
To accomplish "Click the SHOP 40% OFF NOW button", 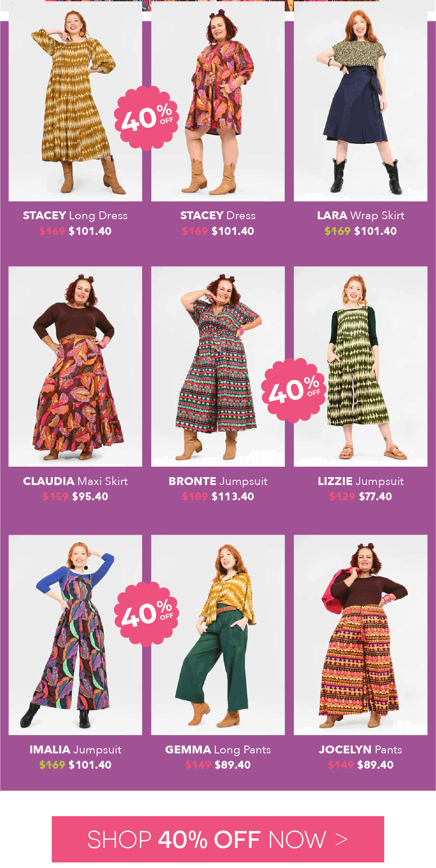I will [218, 839].
